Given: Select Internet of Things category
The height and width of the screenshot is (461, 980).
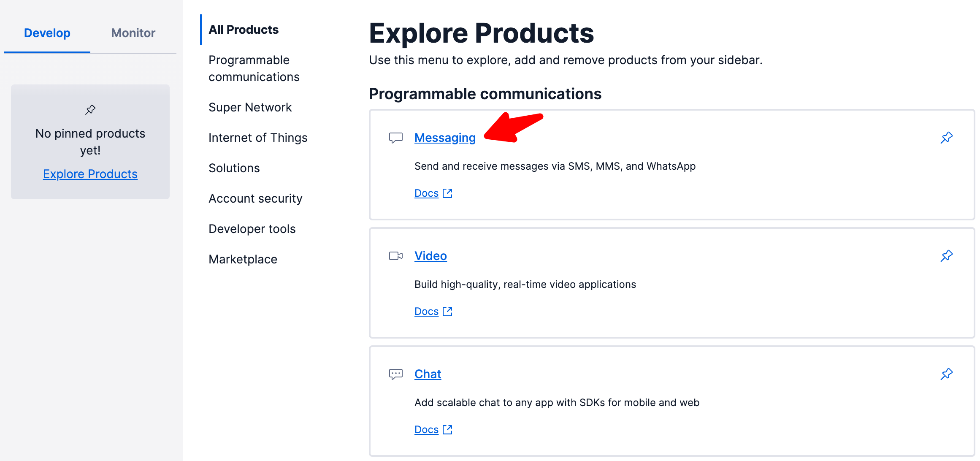Looking at the screenshot, I should 258,138.
